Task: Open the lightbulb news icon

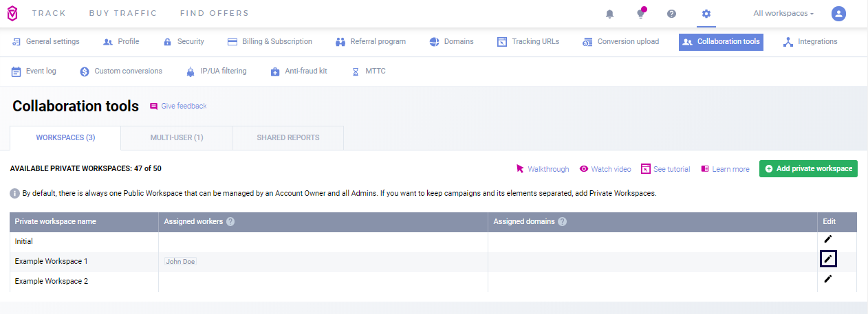Action: (641, 14)
